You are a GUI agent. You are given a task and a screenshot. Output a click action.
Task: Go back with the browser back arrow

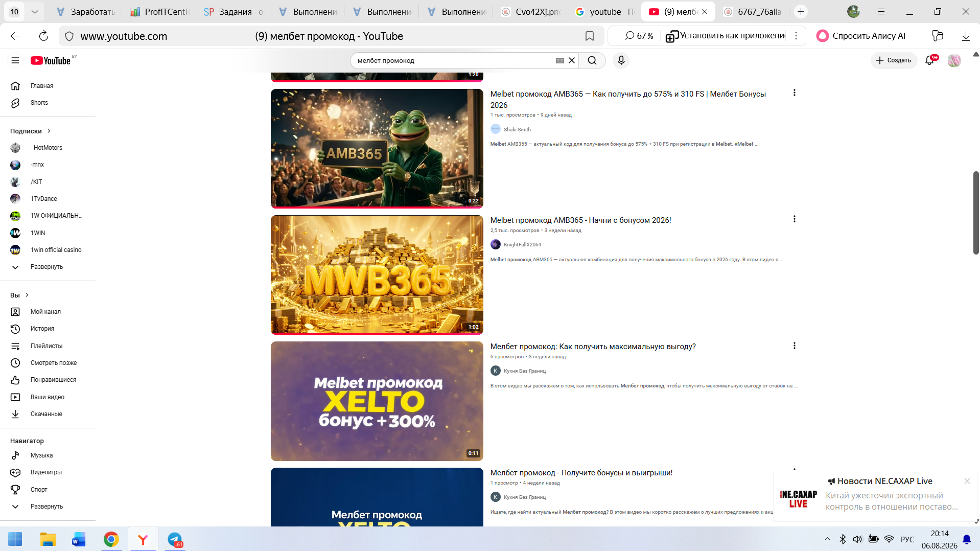click(x=15, y=36)
